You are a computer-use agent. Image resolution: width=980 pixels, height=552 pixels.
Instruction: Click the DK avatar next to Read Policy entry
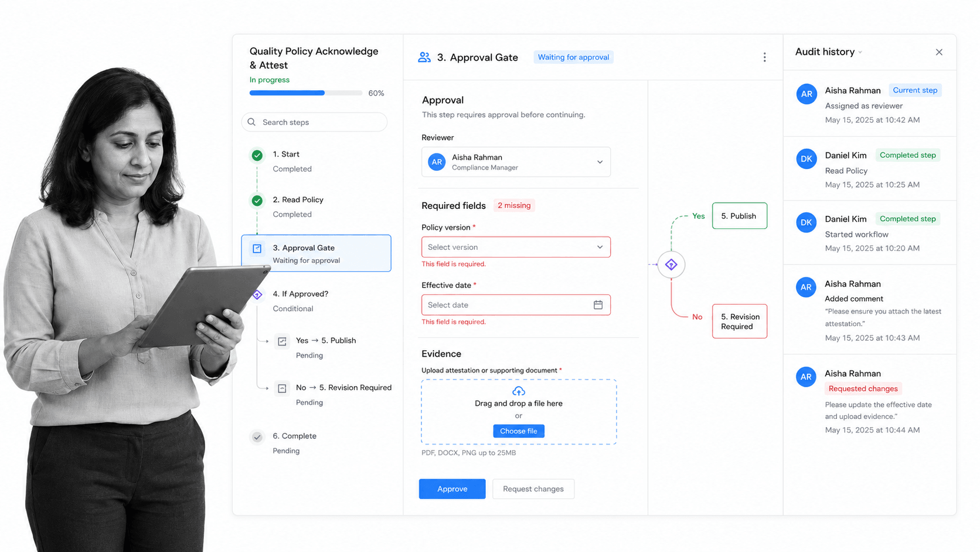(807, 159)
